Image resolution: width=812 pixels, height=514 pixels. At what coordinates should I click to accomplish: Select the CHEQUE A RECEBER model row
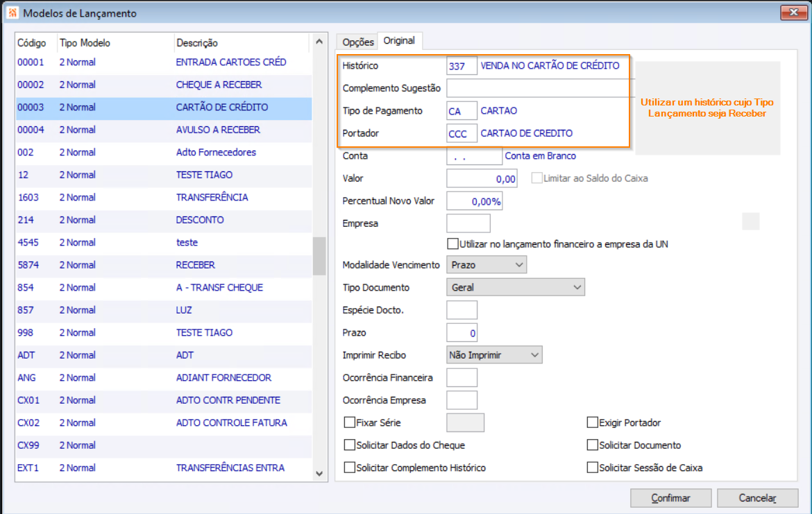click(x=164, y=85)
